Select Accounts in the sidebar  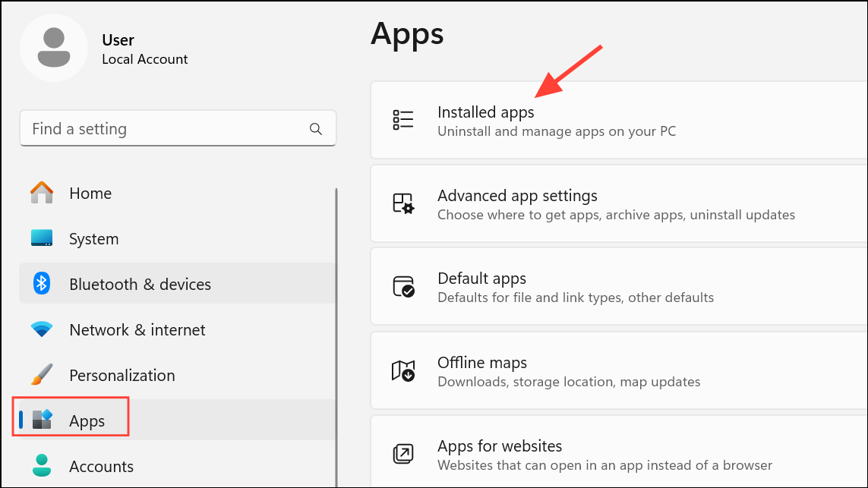tap(101, 466)
